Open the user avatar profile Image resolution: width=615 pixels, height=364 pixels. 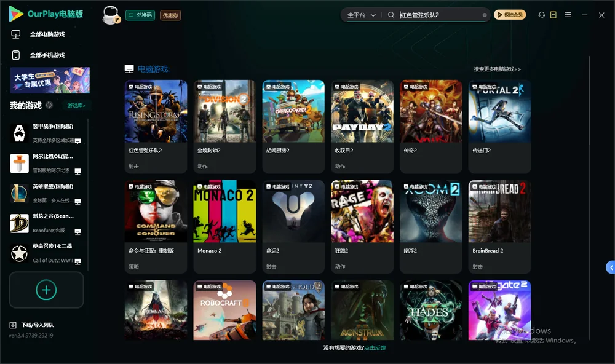pos(111,15)
